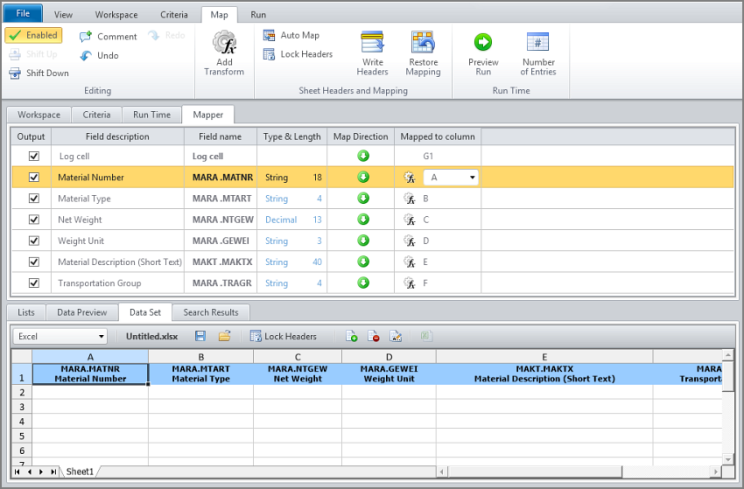Open the Data Preview tab
744x489 pixels.
(x=82, y=313)
